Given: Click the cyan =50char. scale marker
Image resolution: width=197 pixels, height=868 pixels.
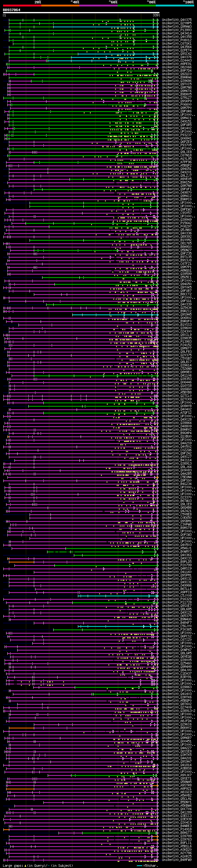Looking at the screenshot, I should click(139, 866).
